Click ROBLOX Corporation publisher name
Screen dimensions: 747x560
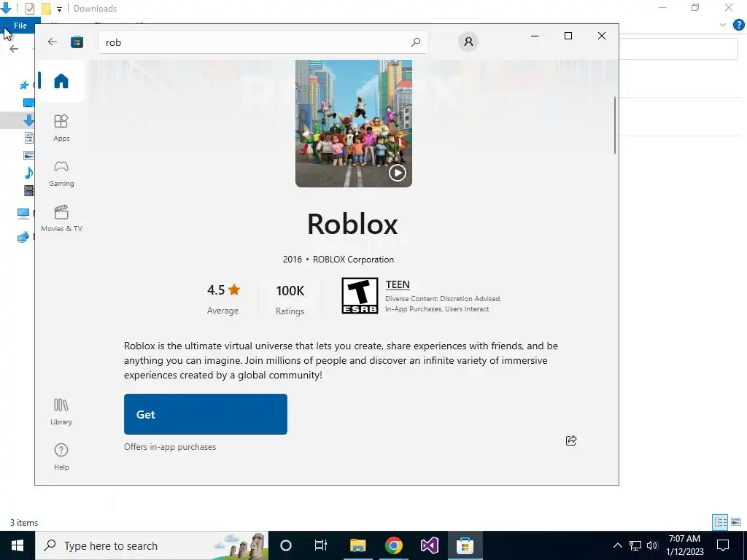click(x=353, y=260)
